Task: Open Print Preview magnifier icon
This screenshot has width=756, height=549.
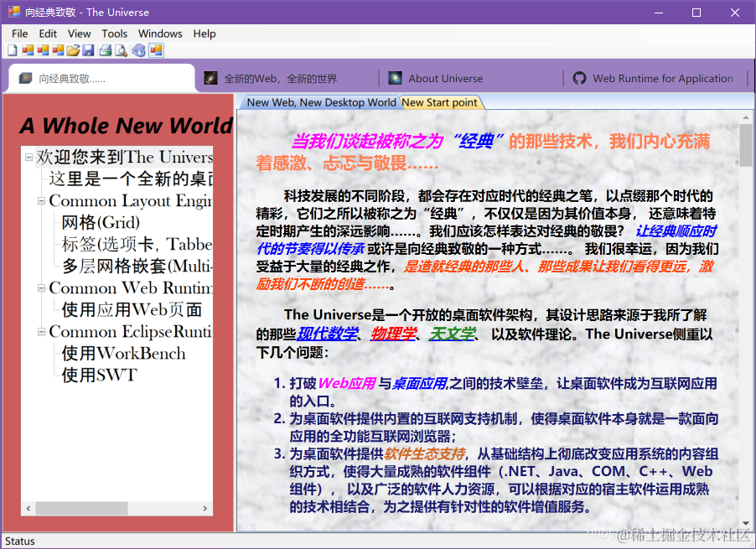Action: [x=121, y=50]
